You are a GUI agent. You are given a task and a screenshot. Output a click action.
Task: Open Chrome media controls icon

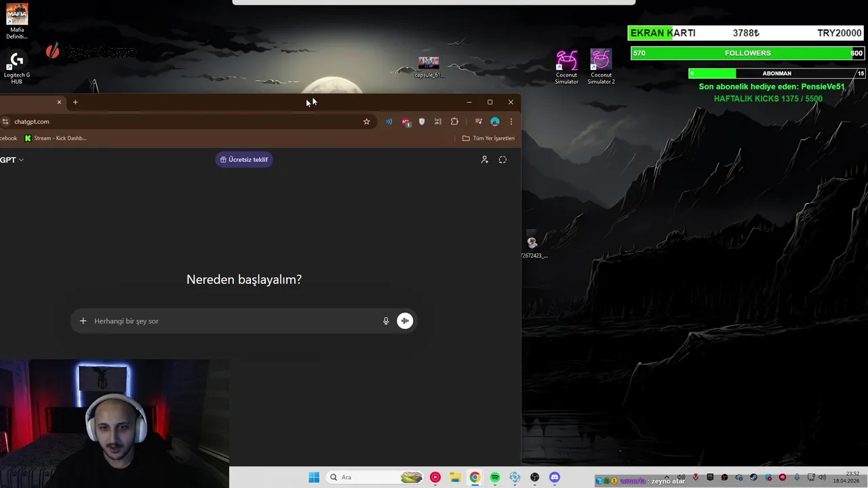tap(479, 121)
